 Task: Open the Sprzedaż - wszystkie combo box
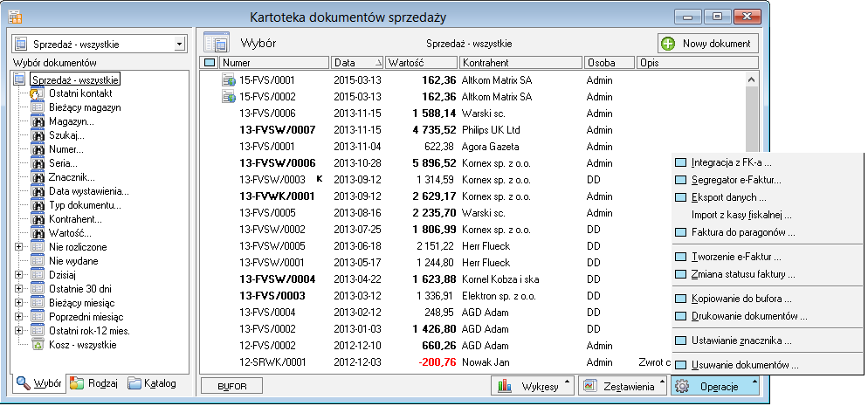pos(178,45)
